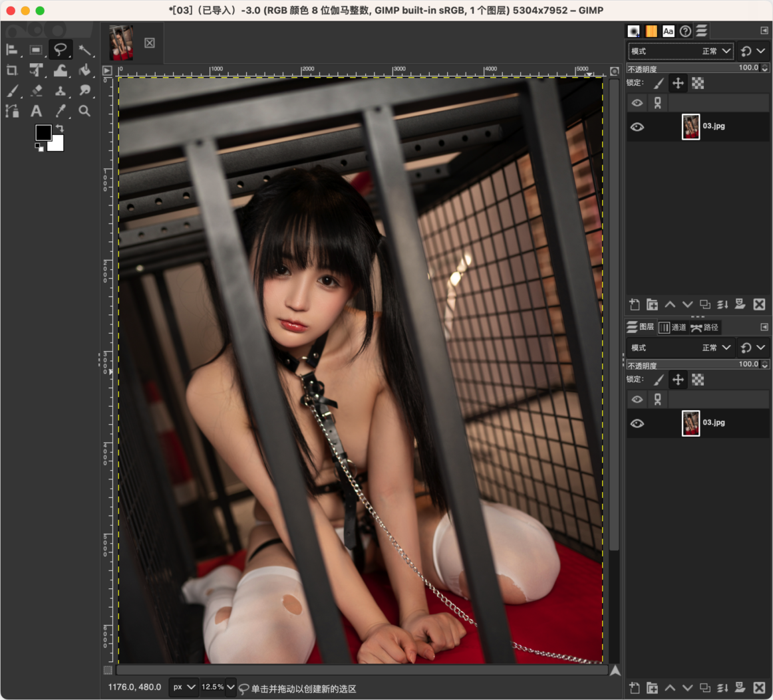Open the image menu at ruler corner
The height and width of the screenshot is (700, 773).
107,70
